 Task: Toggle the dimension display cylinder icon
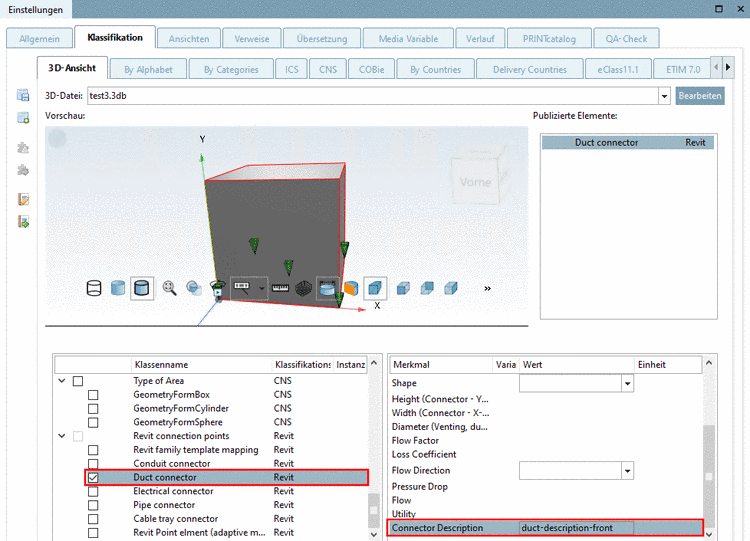pyautogui.click(x=327, y=288)
